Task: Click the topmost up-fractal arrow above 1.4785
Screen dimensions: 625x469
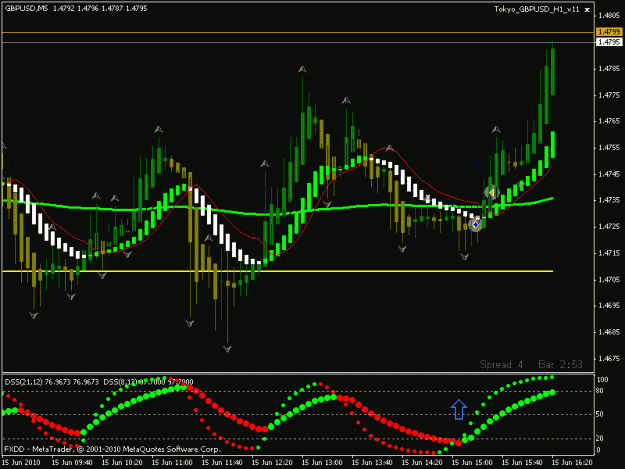Action: pyautogui.click(x=302, y=69)
